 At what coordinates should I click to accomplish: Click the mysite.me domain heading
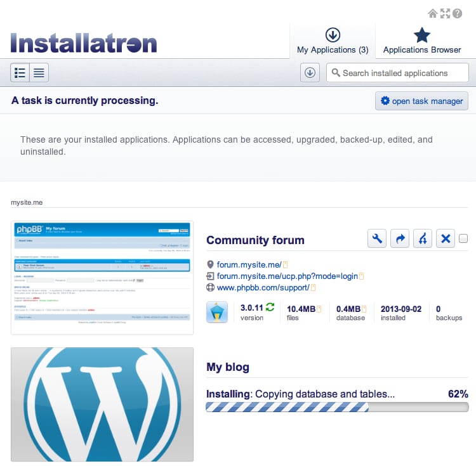point(27,202)
